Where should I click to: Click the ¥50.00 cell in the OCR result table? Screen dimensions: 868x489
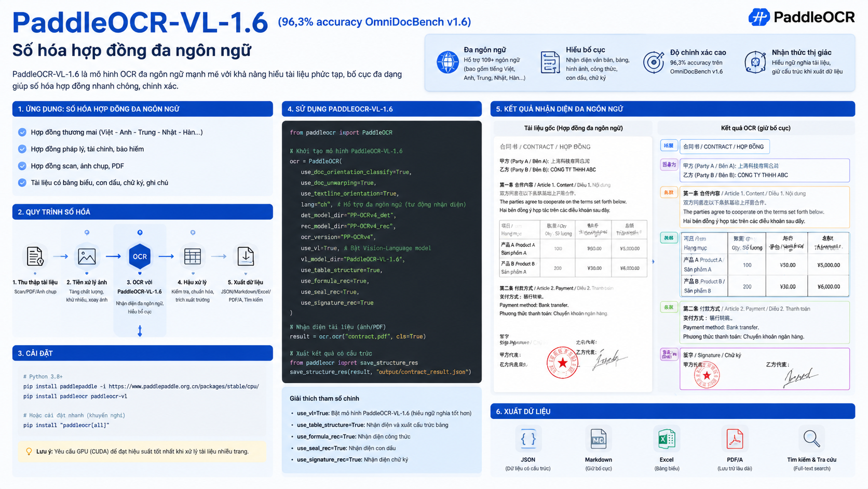[x=788, y=265]
